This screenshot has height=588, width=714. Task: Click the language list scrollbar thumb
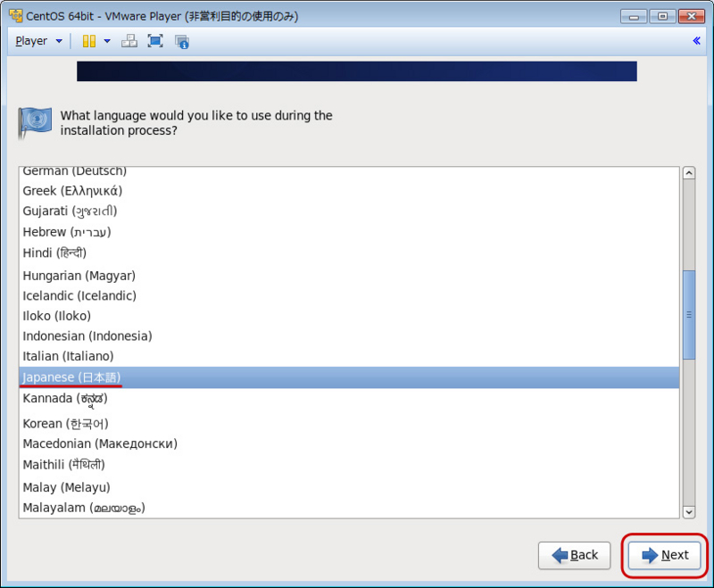pyautogui.click(x=689, y=315)
